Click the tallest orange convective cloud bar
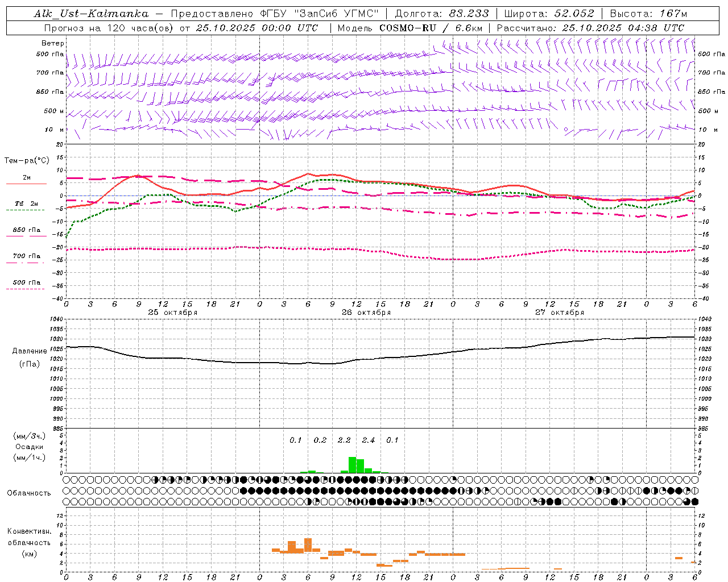 point(308,545)
